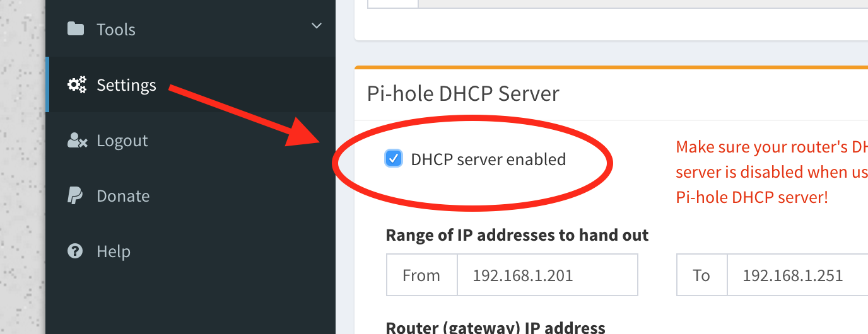Image resolution: width=868 pixels, height=334 pixels.
Task: Click the "From" field prefix label
Action: click(421, 275)
